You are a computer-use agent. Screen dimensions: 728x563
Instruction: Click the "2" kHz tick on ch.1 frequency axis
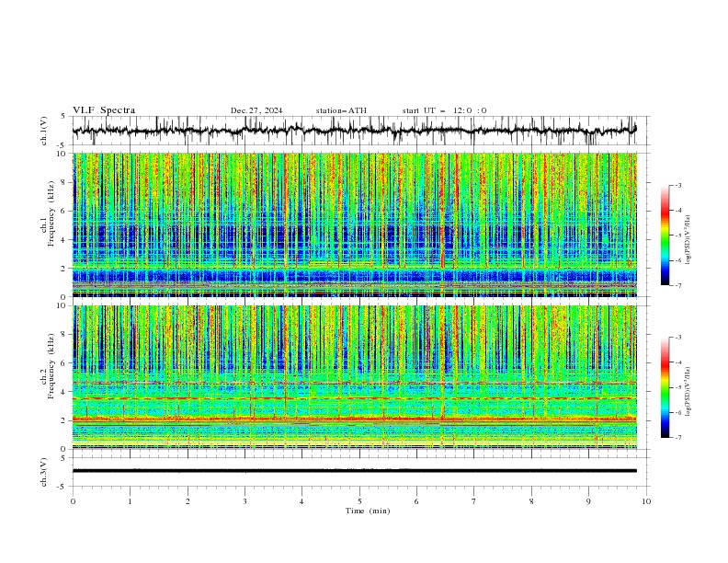click(64, 269)
